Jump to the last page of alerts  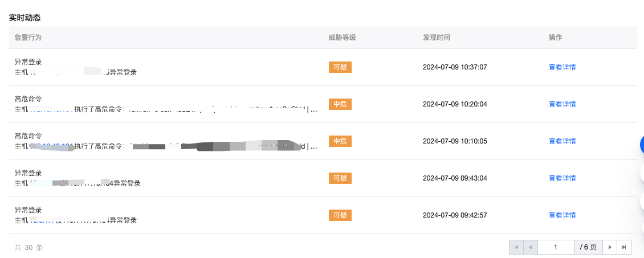coord(625,247)
